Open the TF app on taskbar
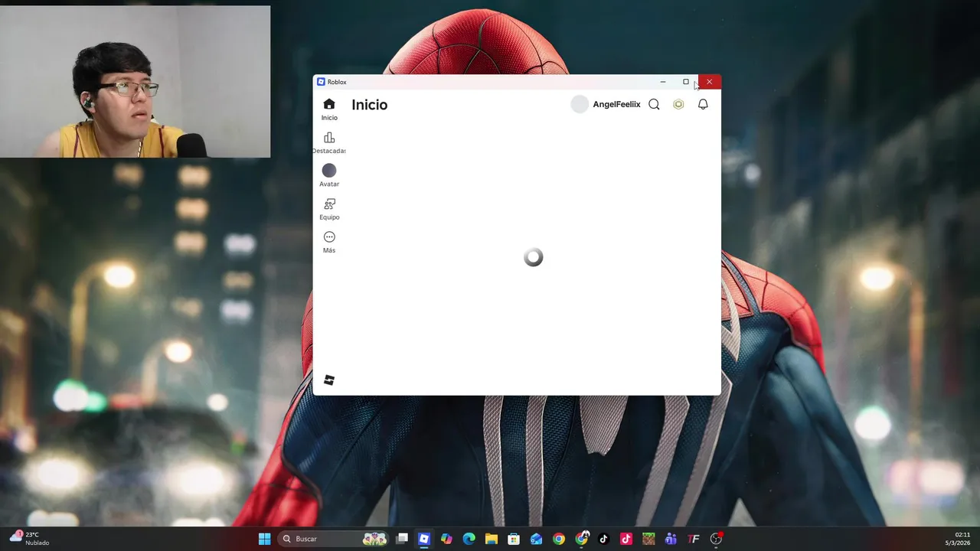This screenshot has height=551, width=980. click(x=694, y=539)
